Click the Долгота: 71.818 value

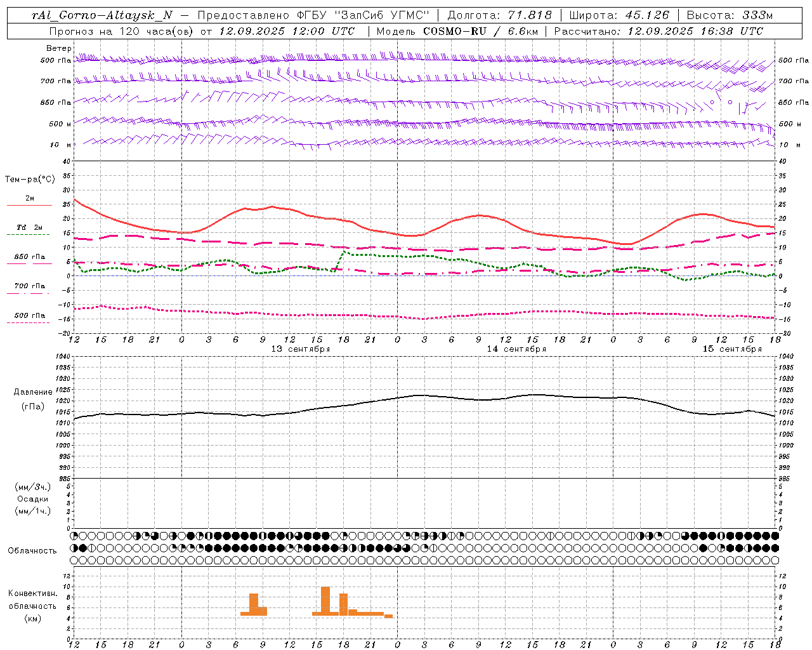[500, 15]
